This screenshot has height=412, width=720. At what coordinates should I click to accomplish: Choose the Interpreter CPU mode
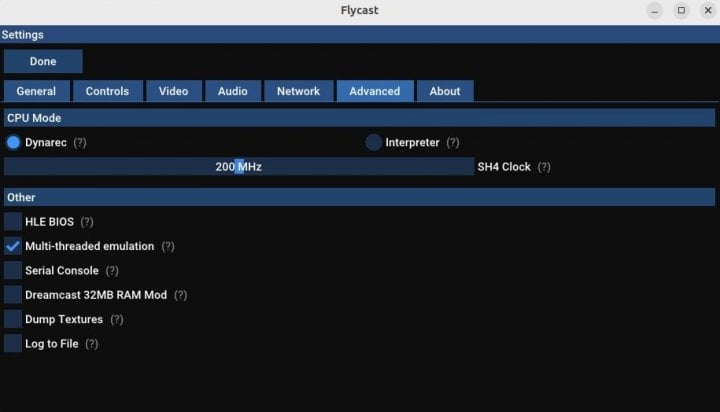[x=373, y=142]
